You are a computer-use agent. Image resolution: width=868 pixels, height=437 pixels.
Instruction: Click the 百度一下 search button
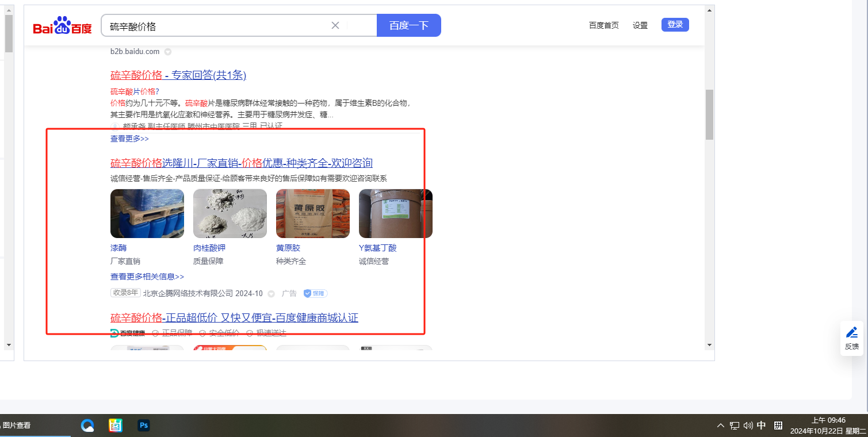tap(409, 25)
